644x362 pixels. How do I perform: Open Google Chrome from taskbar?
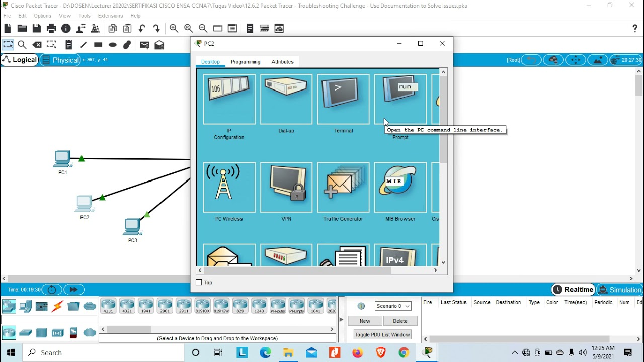[x=404, y=353]
